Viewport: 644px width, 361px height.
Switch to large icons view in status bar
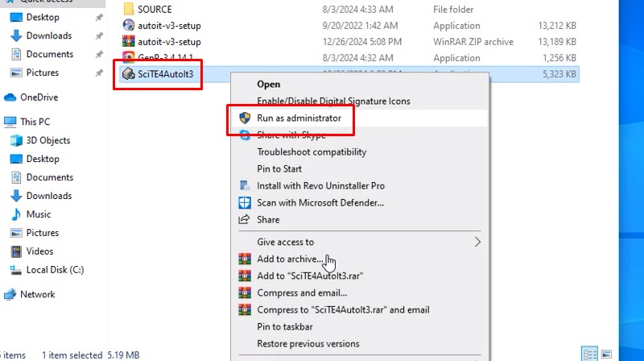click(609, 355)
